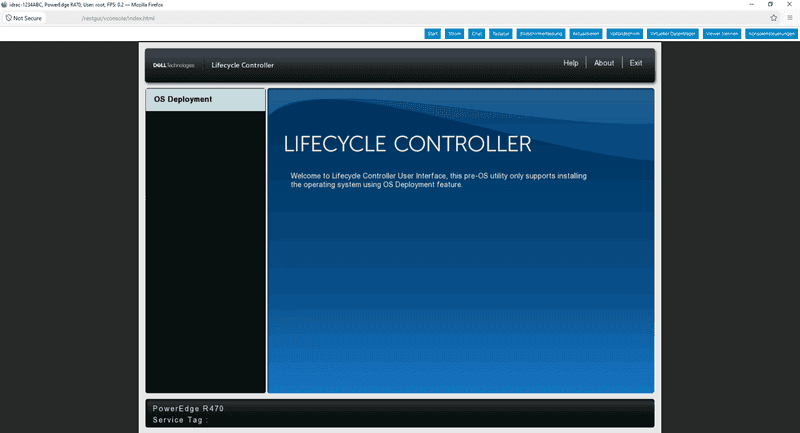The image size is (800, 433).
Task: Minimize the Firefox window
Action: pyautogui.click(x=752, y=4)
